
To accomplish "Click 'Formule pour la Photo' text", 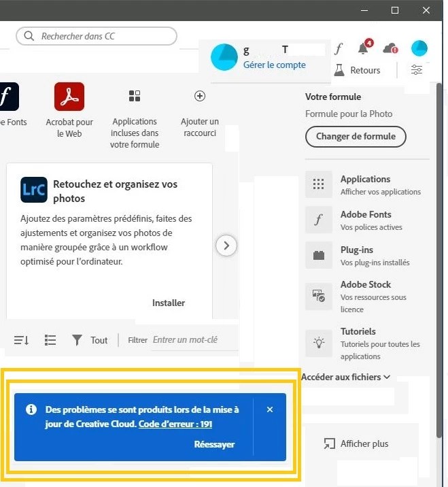I will click(349, 114).
